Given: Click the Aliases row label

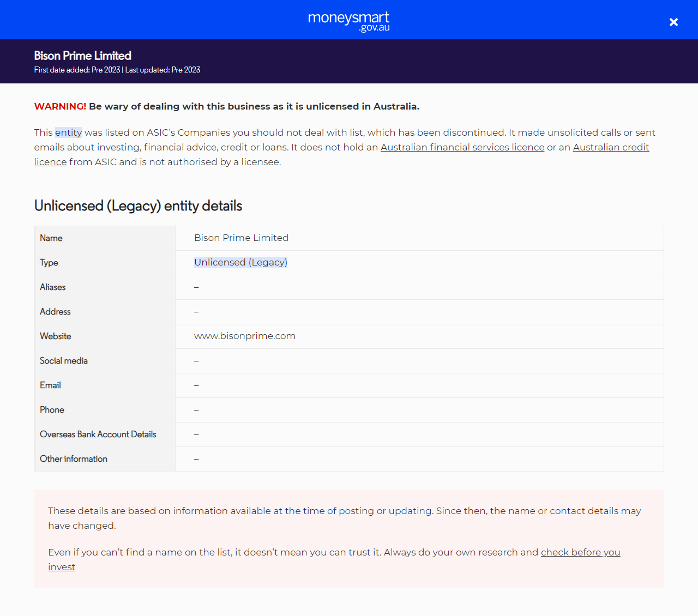Looking at the screenshot, I should (x=52, y=287).
